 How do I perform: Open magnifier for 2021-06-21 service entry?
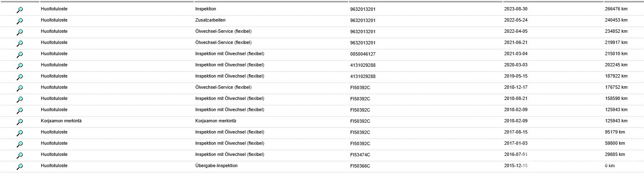[20, 44]
